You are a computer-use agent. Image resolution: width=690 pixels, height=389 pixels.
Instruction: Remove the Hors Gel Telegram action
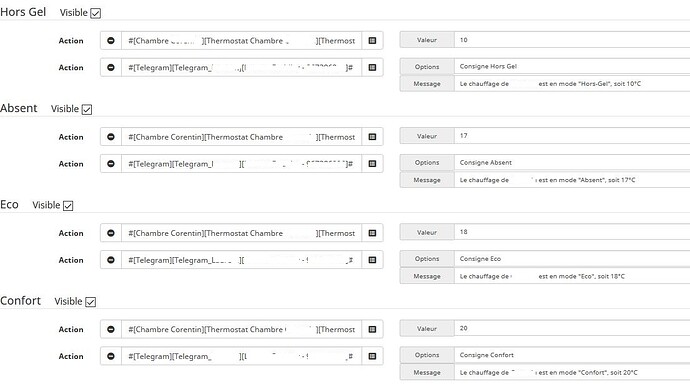coord(111,67)
